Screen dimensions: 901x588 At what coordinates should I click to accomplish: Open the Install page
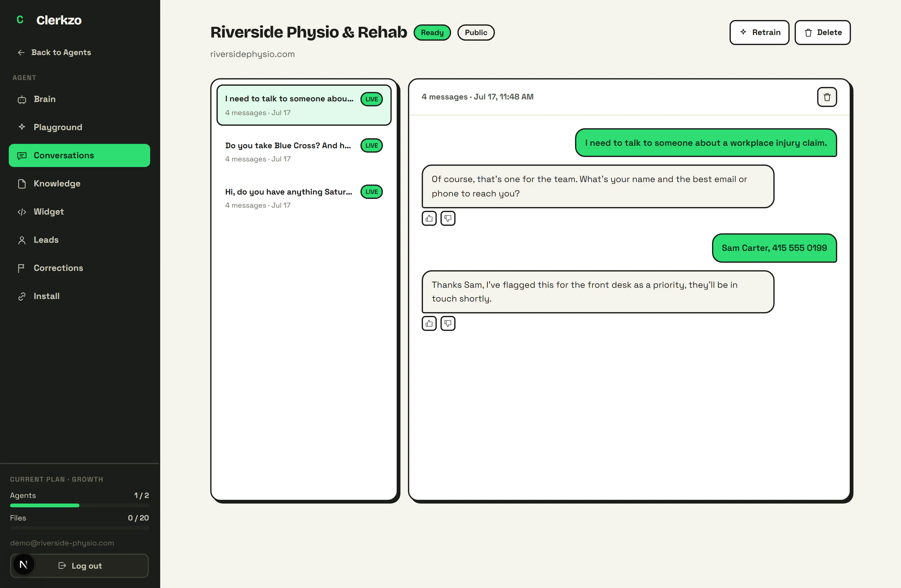(79, 296)
